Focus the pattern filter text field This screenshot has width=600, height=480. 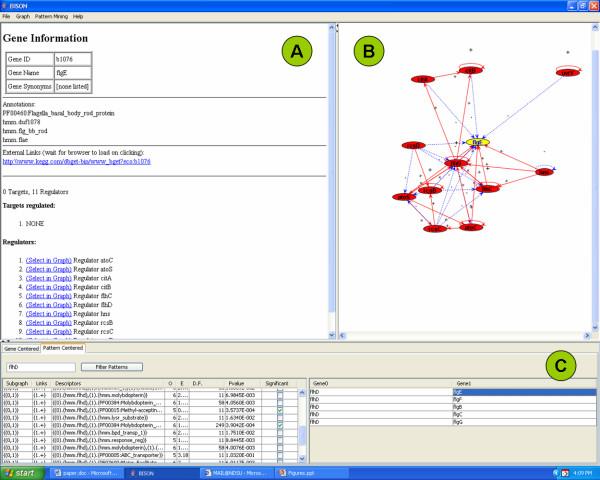click(39, 367)
